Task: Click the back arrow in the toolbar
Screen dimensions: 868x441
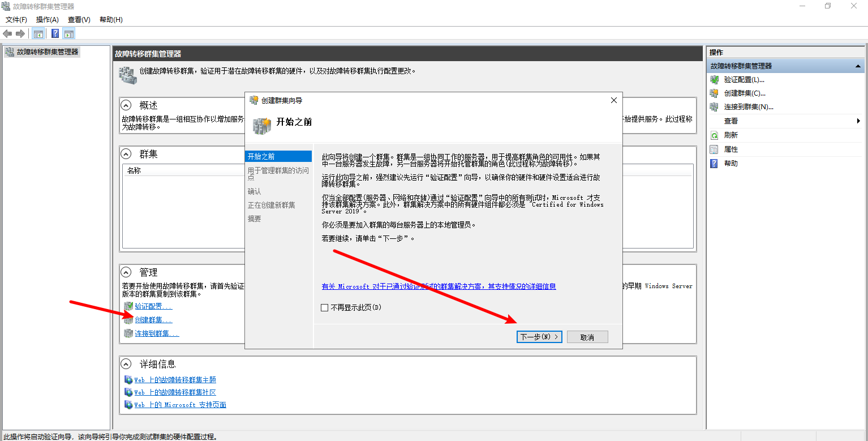Action: pyautogui.click(x=7, y=34)
